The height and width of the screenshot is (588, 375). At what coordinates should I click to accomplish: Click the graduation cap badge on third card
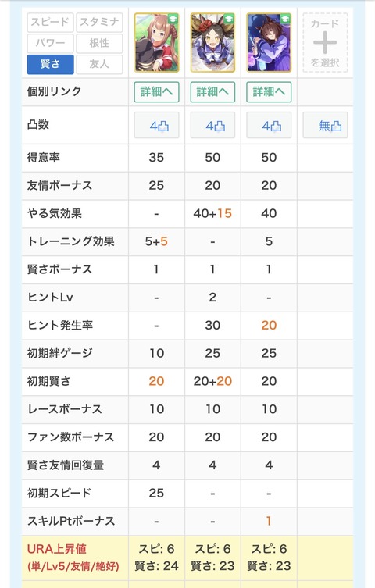(x=285, y=19)
